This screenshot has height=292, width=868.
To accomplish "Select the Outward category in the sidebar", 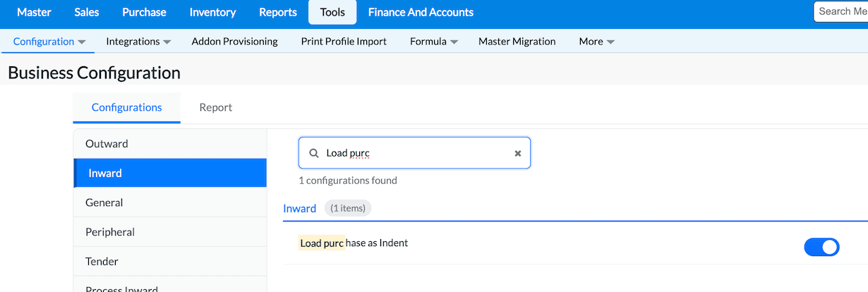I will 107,144.
